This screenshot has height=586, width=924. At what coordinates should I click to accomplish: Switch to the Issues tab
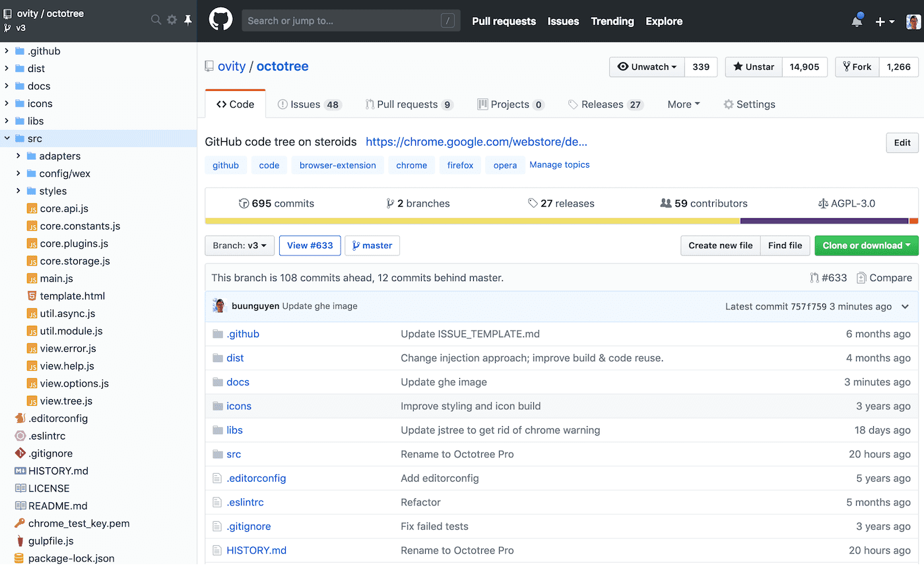point(309,104)
